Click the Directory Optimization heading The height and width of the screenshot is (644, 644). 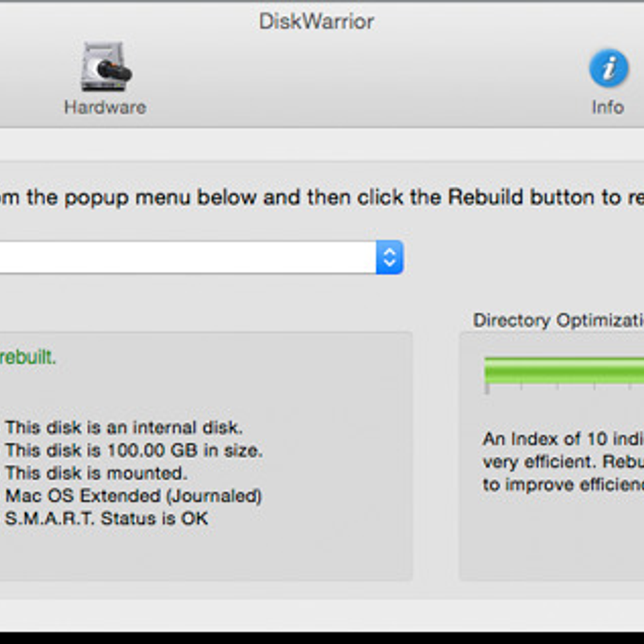pyautogui.click(x=558, y=320)
